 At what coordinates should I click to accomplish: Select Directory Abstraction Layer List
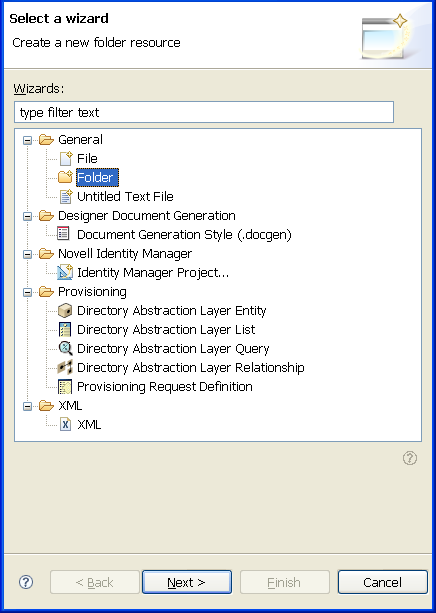point(166,330)
